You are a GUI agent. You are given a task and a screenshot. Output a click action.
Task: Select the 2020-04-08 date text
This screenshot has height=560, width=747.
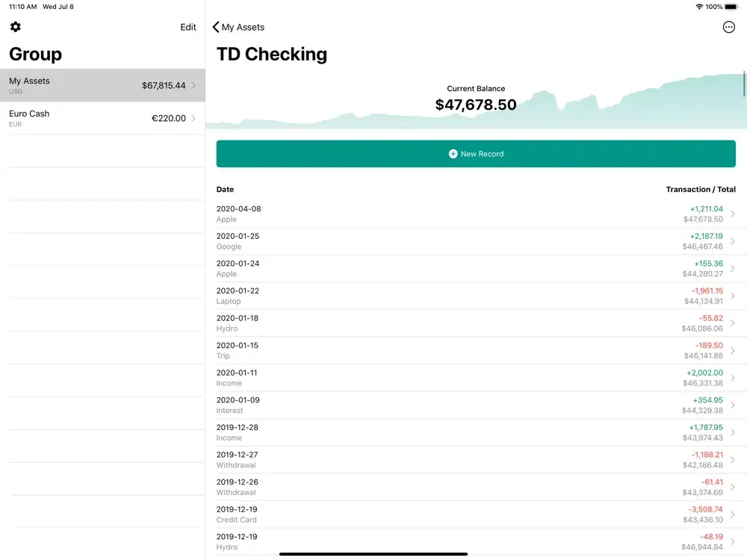(239, 208)
